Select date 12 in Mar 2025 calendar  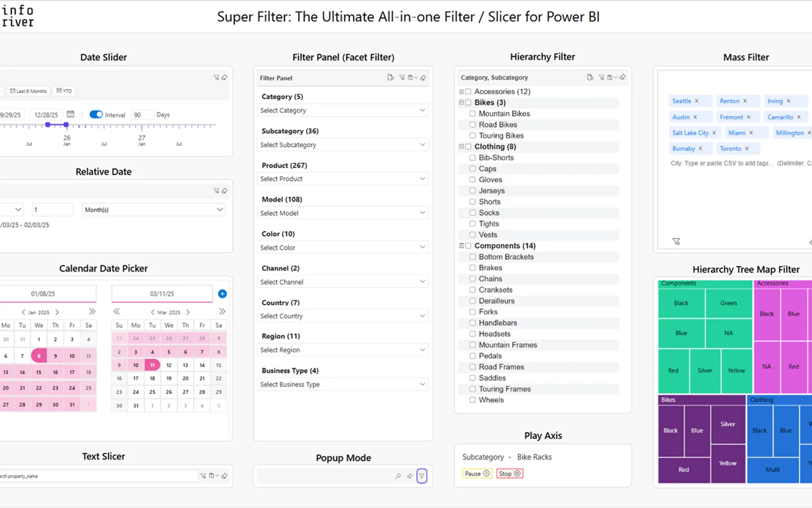(169, 365)
